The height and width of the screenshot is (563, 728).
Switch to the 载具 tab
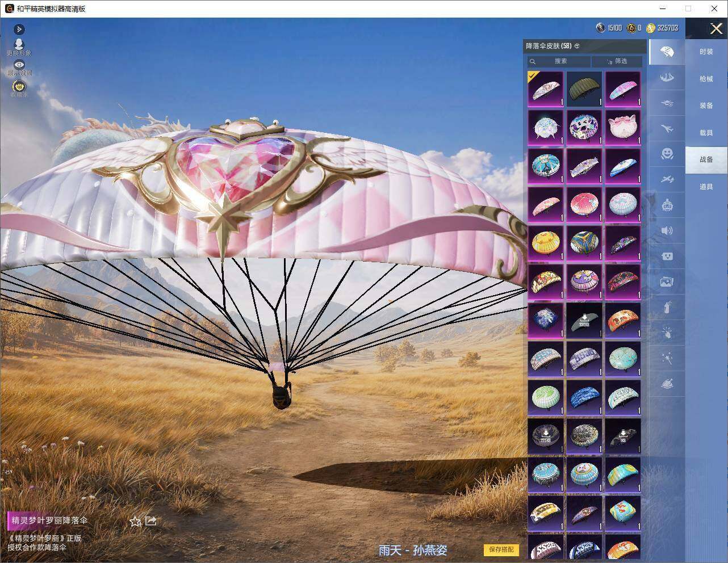706,133
